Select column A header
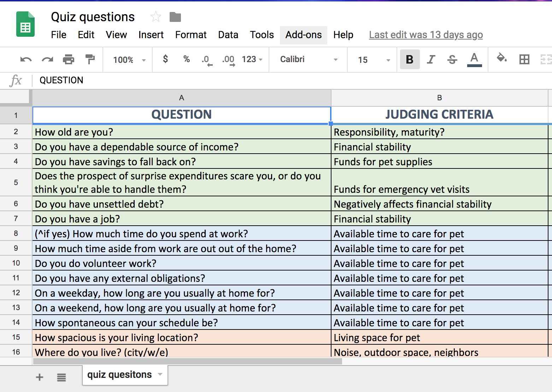This screenshot has height=392, width=552. click(x=182, y=98)
